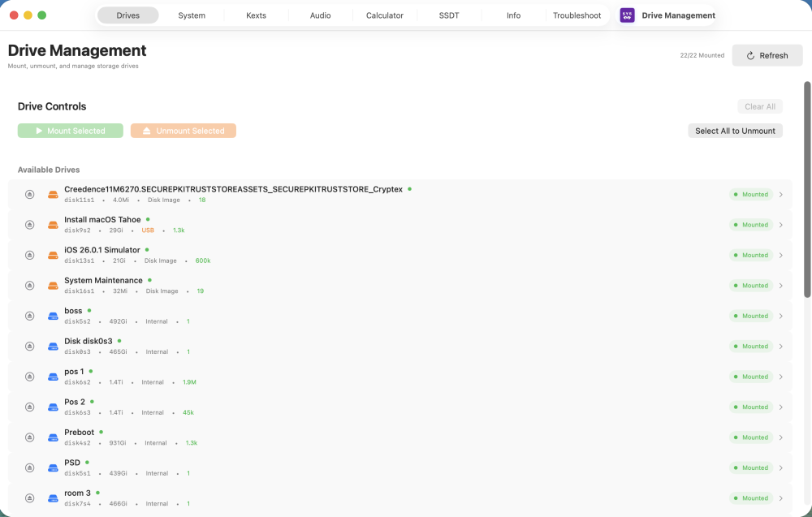Click the disk6s2 identifier text

[77, 382]
